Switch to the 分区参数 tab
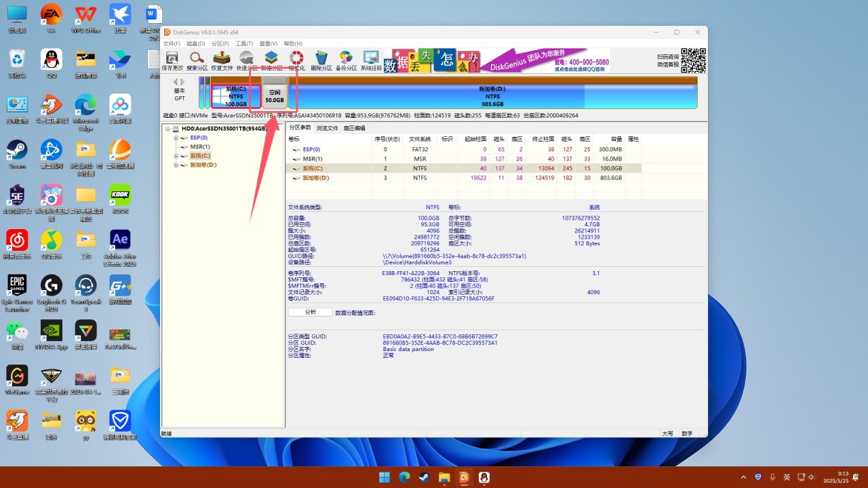 pos(300,127)
